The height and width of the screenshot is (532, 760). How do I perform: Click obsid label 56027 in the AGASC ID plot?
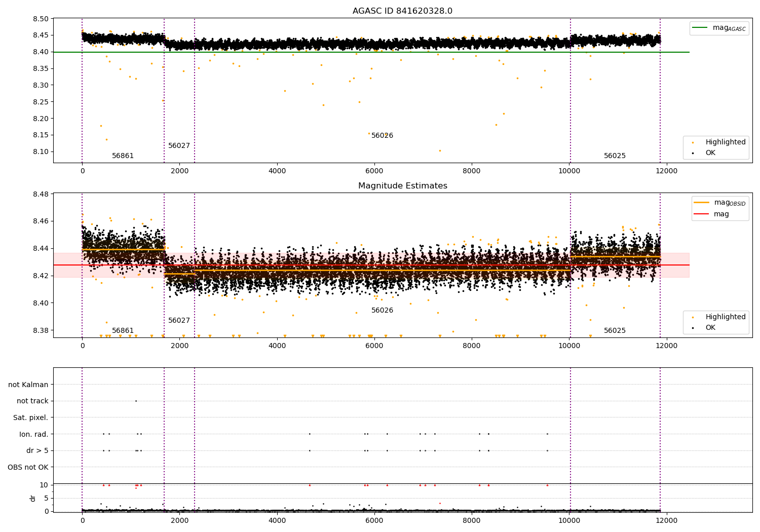point(179,146)
